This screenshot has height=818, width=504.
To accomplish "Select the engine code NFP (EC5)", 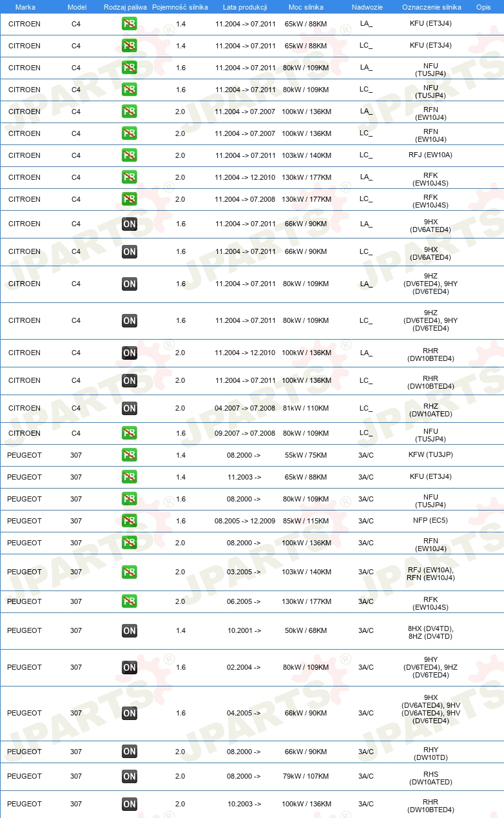I will (x=431, y=521).
